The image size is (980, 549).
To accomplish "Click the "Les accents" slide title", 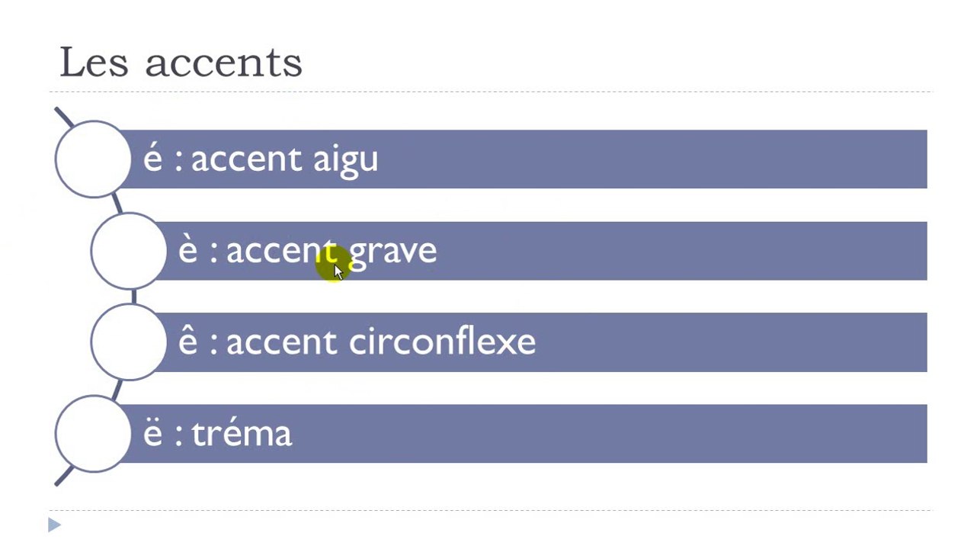I will click(181, 62).
